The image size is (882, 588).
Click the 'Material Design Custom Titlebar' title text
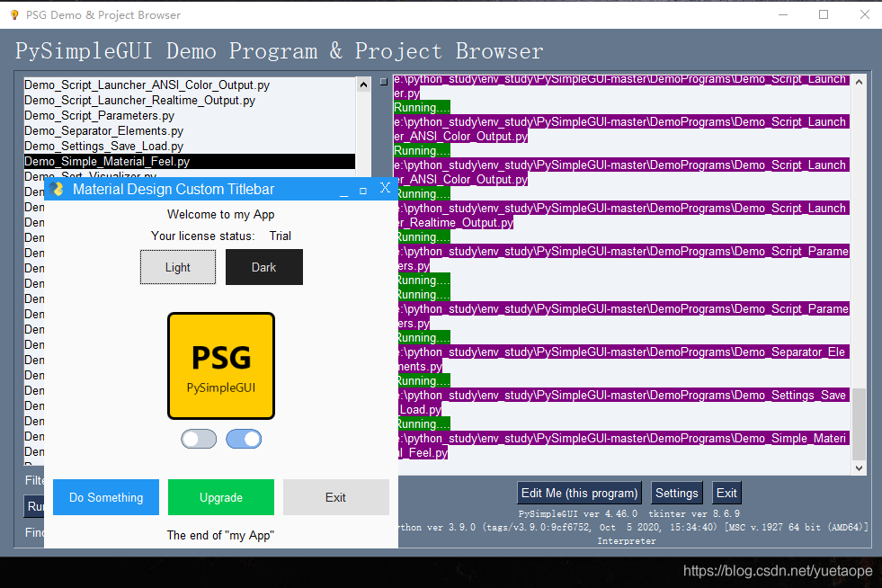[174, 189]
